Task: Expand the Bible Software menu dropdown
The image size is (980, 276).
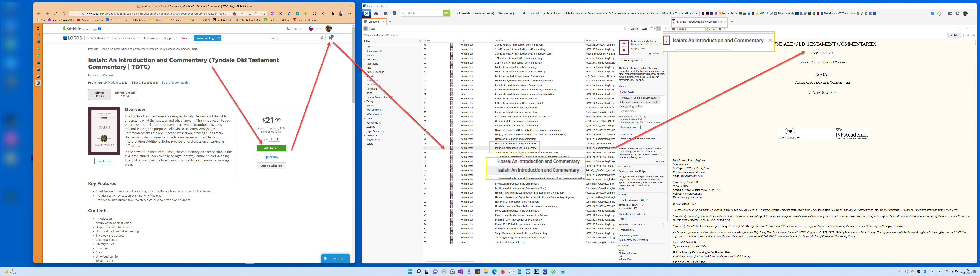Action: click(x=98, y=38)
